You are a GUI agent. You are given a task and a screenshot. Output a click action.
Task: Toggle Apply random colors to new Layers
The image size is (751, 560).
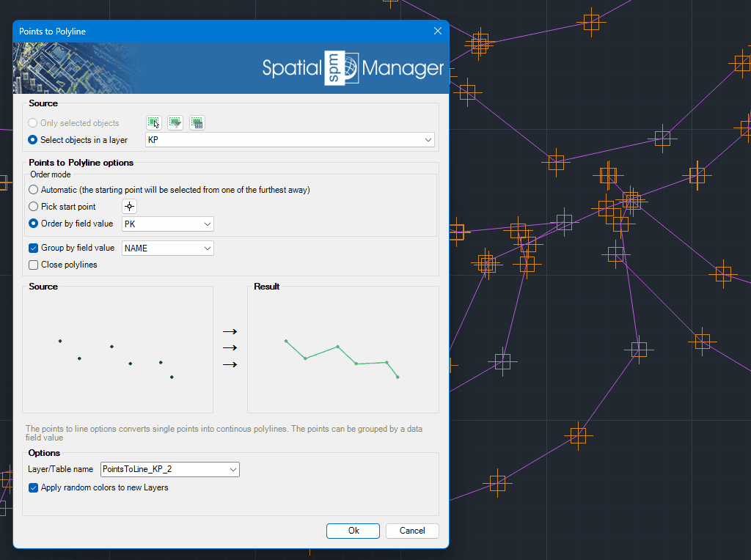point(33,487)
